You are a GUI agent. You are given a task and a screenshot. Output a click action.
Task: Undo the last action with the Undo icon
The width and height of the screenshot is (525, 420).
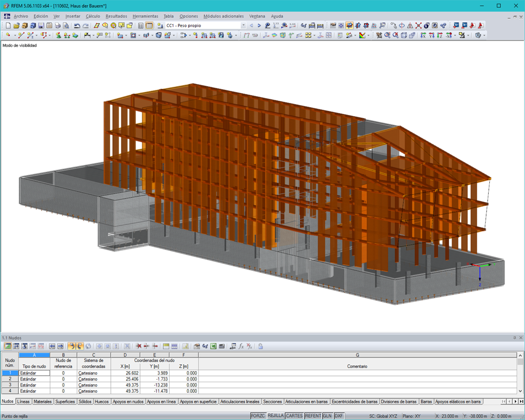tap(77, 25)
